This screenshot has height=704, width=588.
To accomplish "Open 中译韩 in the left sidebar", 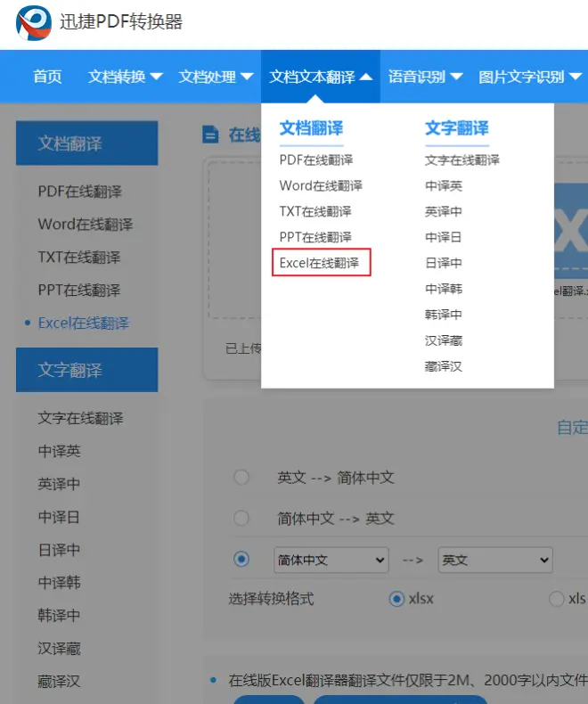I will click(60, 583).
